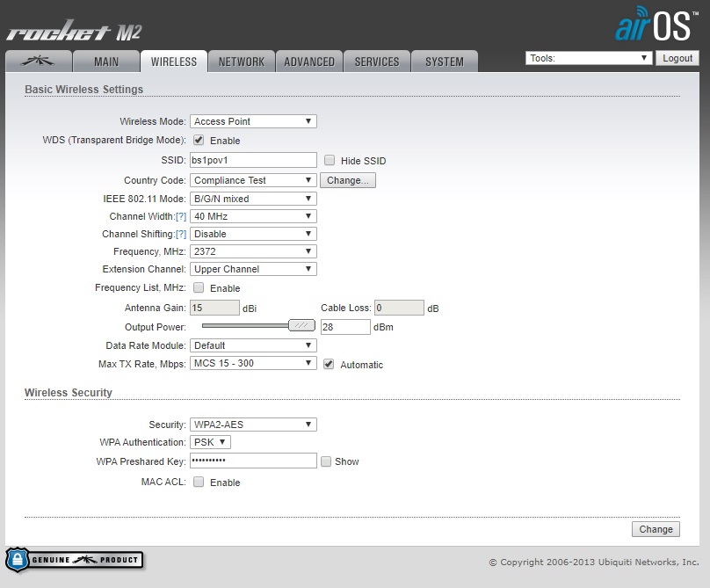
Task: Click the Logout button
Action: point(677,58)
